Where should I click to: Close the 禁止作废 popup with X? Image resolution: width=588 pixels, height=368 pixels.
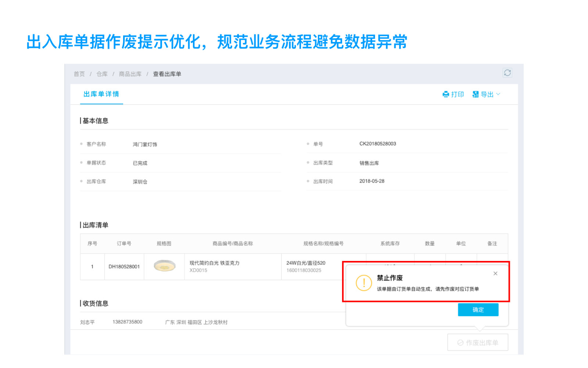(495, 273)
